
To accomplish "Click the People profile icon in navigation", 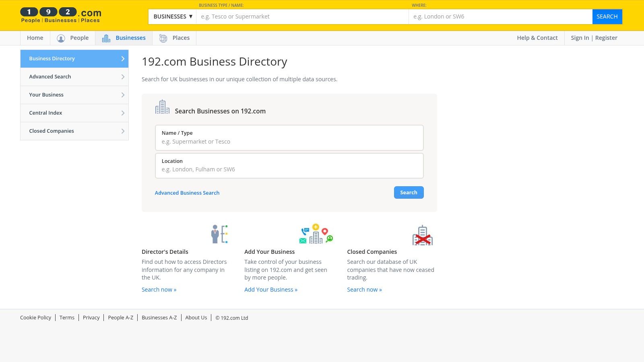I will coord(61,38).
